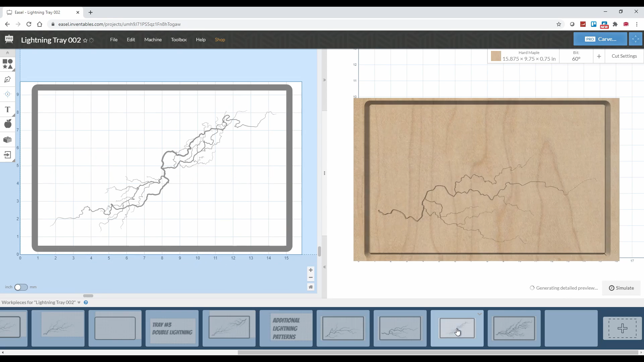Viewport: 644px width, 362px height.
Task: Open the Shapes tool in sidebar
Action: tap(7, 64)
